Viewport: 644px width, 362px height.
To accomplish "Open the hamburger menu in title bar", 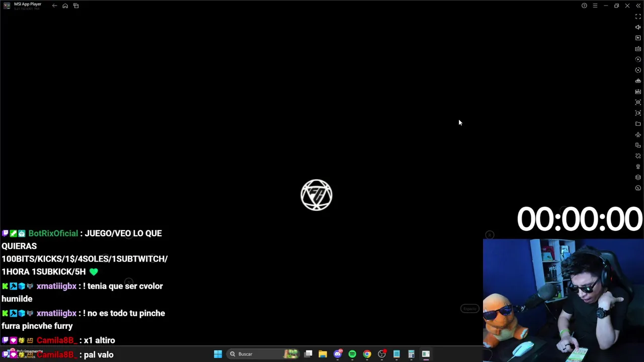I will pos(595,6).
